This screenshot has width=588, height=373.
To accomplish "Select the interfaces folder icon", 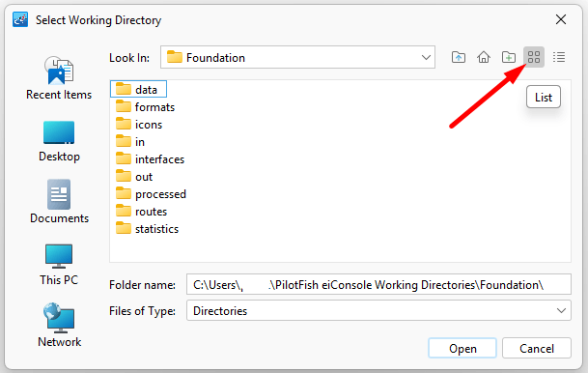I will coord(123,159).
